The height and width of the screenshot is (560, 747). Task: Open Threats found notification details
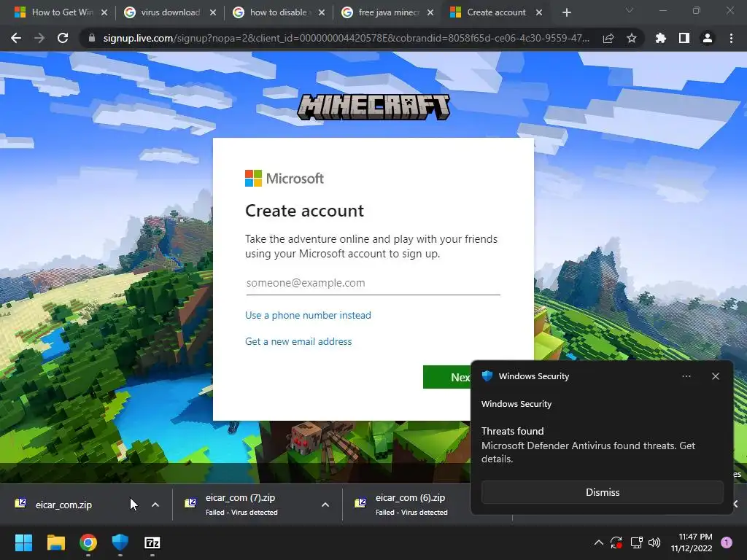pos(588,445)
